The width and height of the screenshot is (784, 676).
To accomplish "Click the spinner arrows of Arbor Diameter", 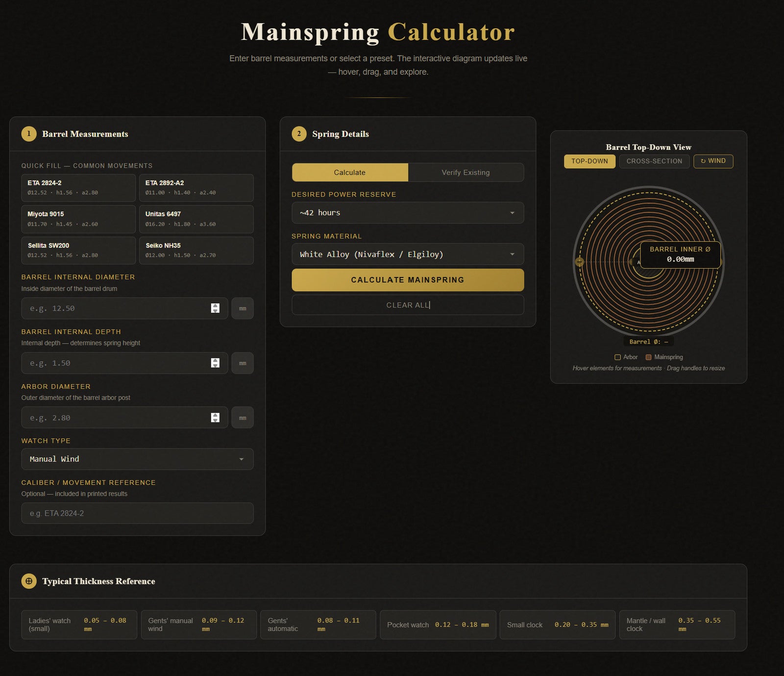I will tap(215, 418).
